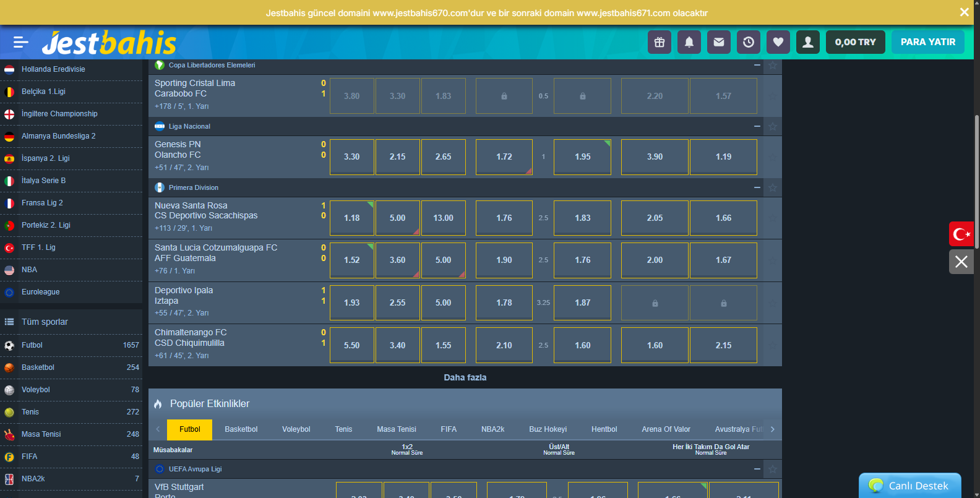The width and height of the screenshot is (980, 498).
Task: Open bet history clock icon
Action: (x=749, y=42)
